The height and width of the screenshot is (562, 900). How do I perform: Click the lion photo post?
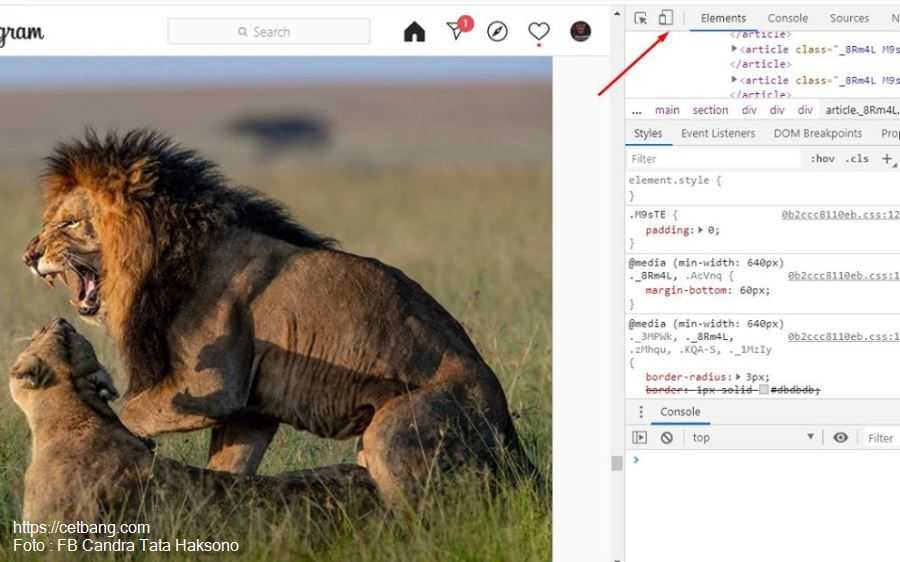pos(276,309)
